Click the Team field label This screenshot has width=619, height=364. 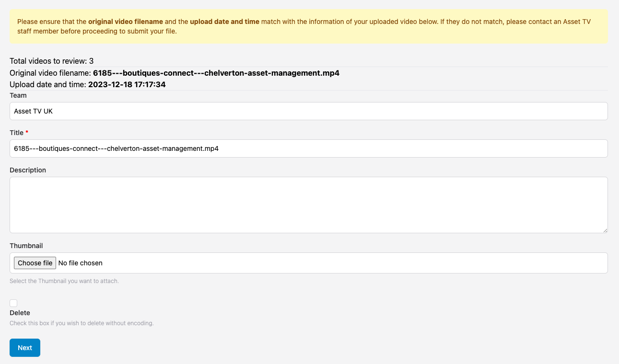18,95
